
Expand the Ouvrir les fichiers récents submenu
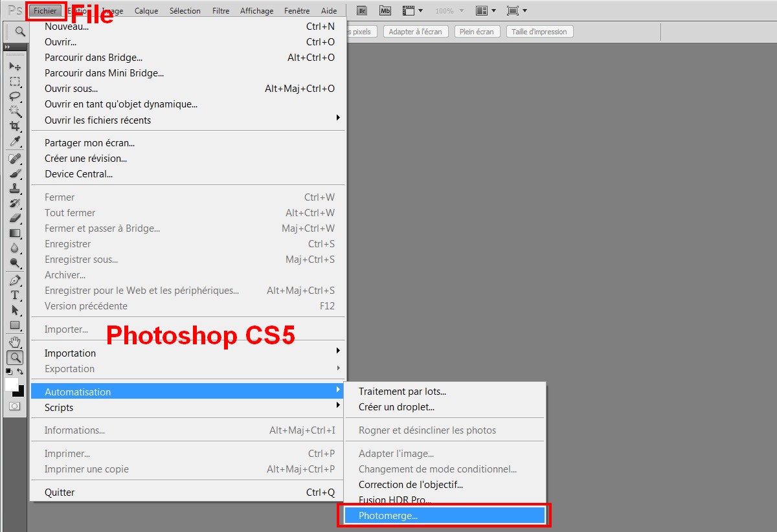coord(188,120)
